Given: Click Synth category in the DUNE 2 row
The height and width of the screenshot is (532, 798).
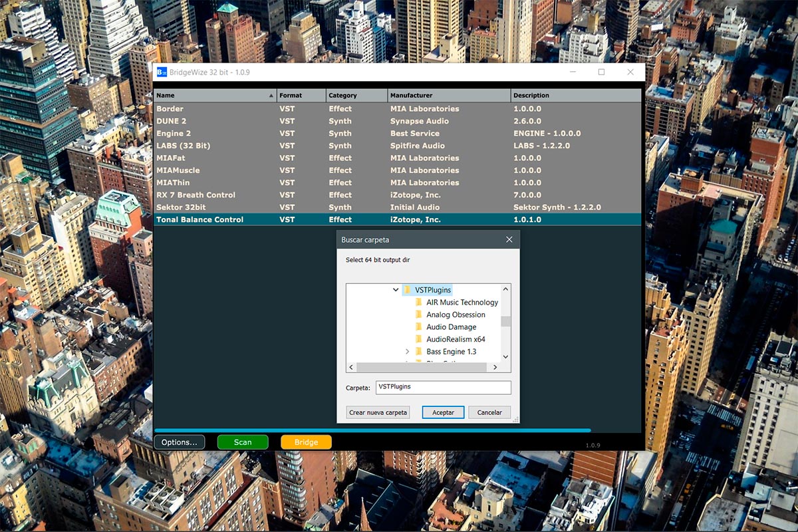Looking at the screenshot, I should click(x=340, y=121).
